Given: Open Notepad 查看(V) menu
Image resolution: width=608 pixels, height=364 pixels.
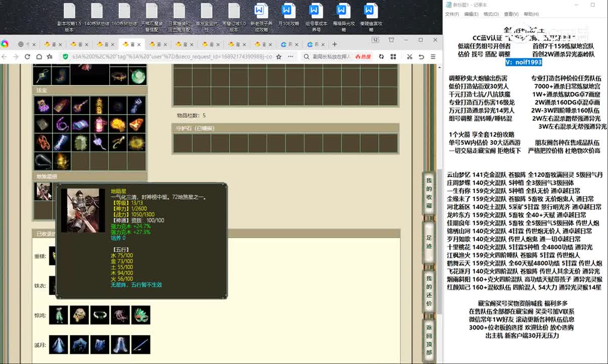Looking at the screenshot, I should point(511,14).
